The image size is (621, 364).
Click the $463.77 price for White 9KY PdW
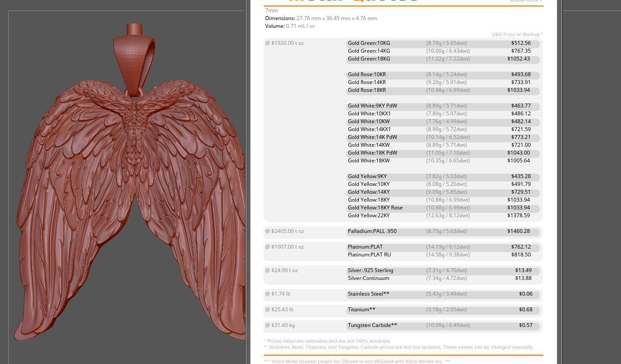pos(521,106)
